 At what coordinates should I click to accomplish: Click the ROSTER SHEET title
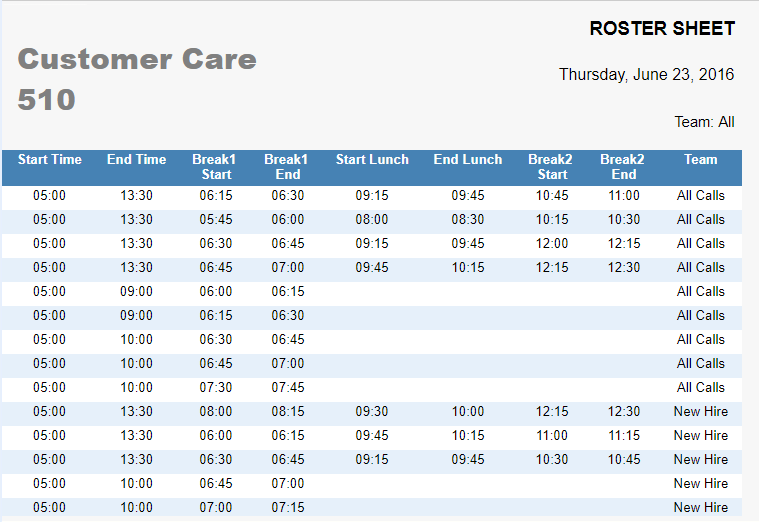tap(662, 29)
